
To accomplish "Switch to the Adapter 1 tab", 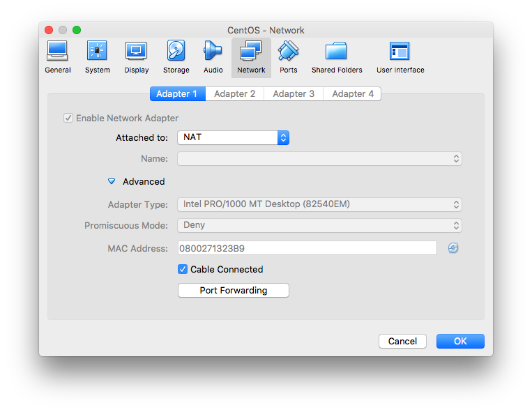I will pos(177,94).
